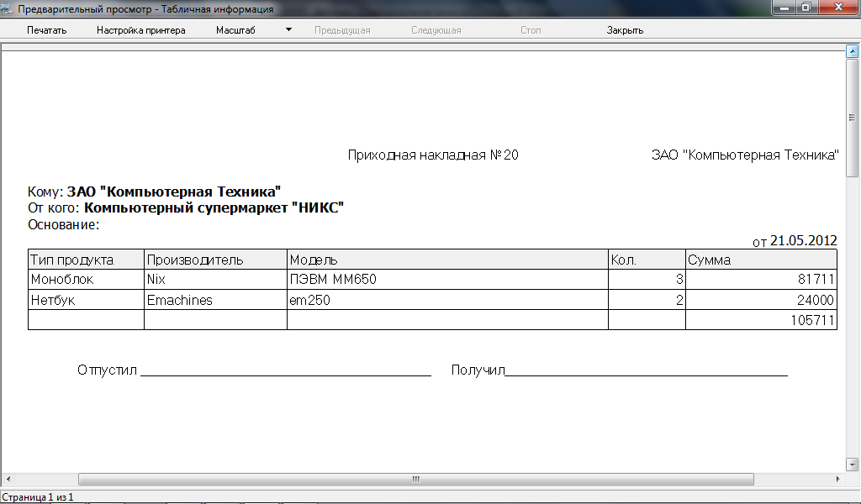Click the Масштаб dropdown arrow
Screen dimensions: 861x504
pyautogui.click(x=288, y=30)
